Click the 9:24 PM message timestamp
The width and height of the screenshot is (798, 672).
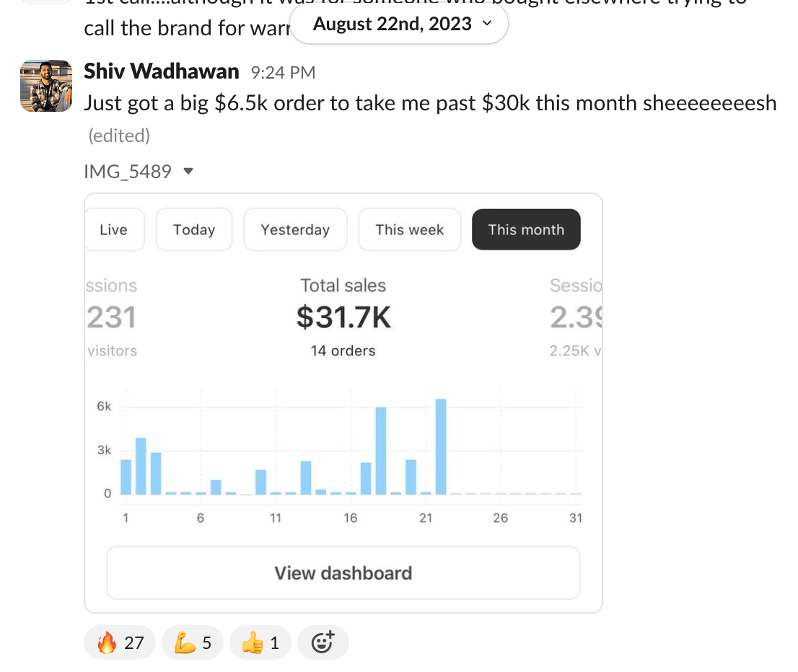click(283, 72)
